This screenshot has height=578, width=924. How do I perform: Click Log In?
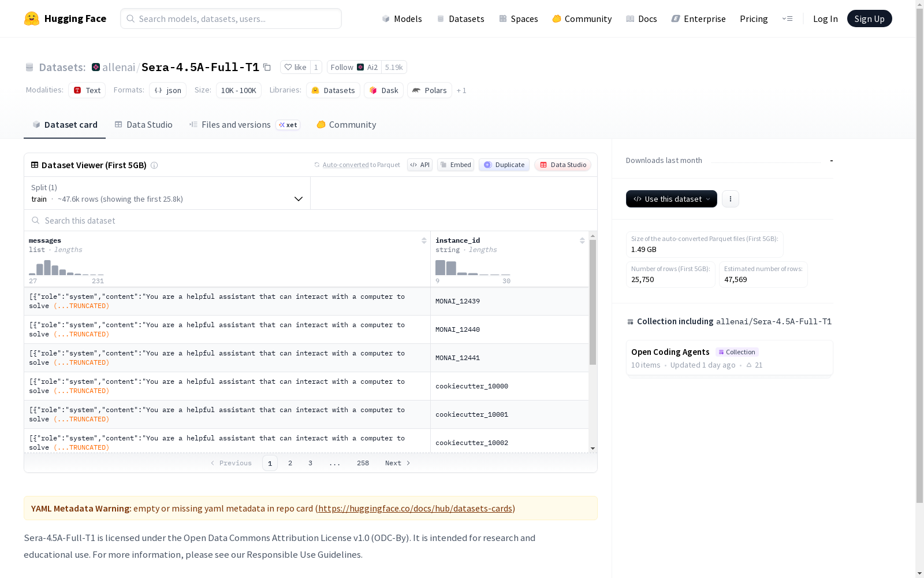[825, 18]
